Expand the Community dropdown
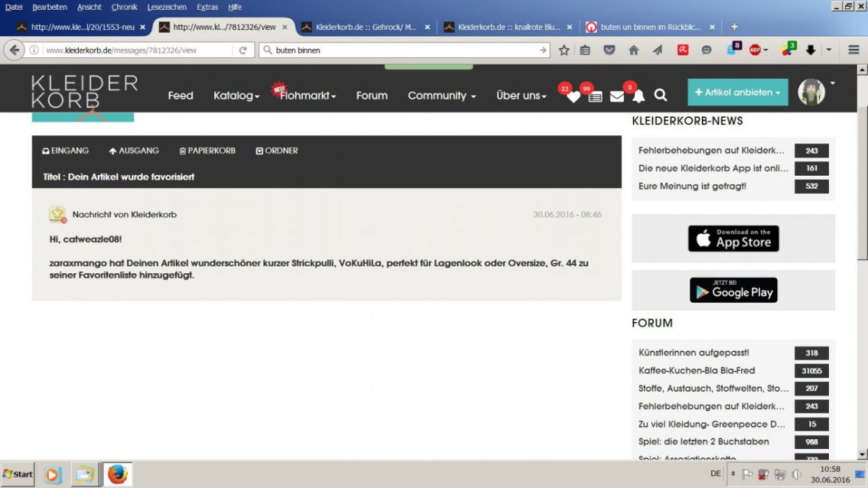Image resolution: width=868 pixels, height=488 pixels. pos(442,96)
